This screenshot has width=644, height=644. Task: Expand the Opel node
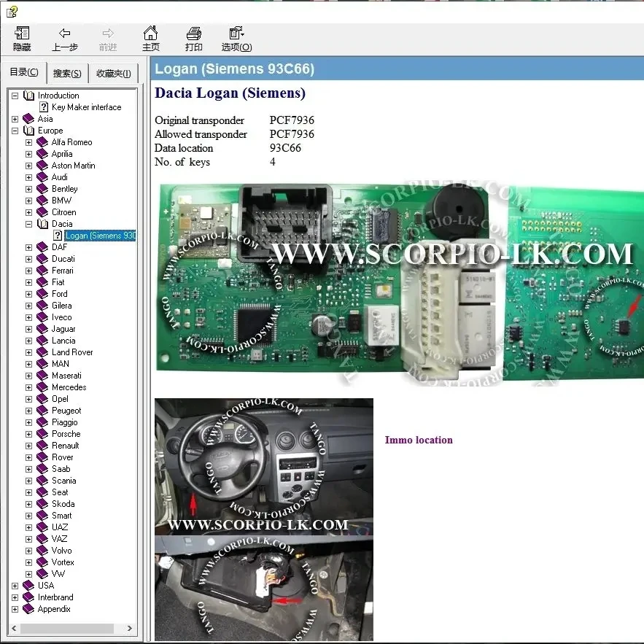[x=28, y=399]
